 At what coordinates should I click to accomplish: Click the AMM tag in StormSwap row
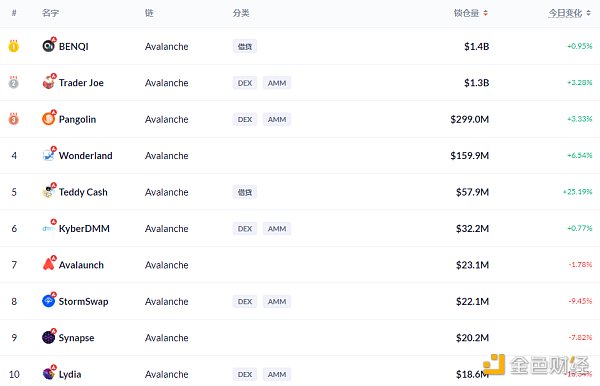(277, 301)
